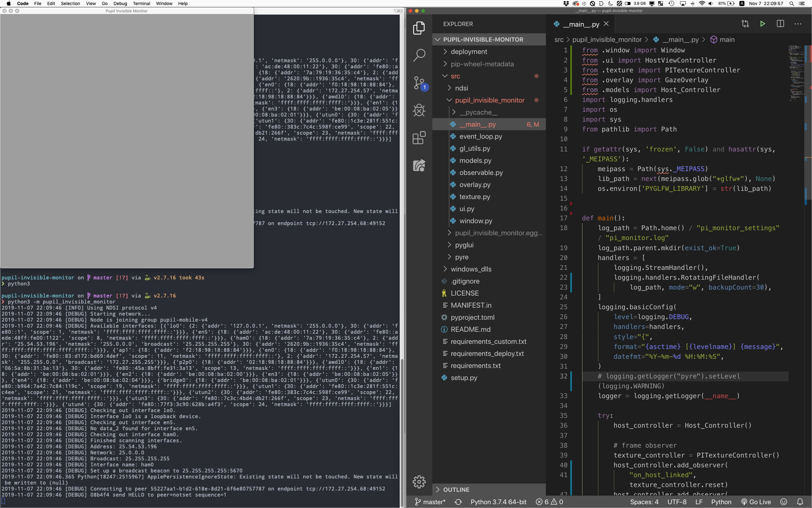Select Python language mode in status bar
The image size is (812, 508).
721,502
